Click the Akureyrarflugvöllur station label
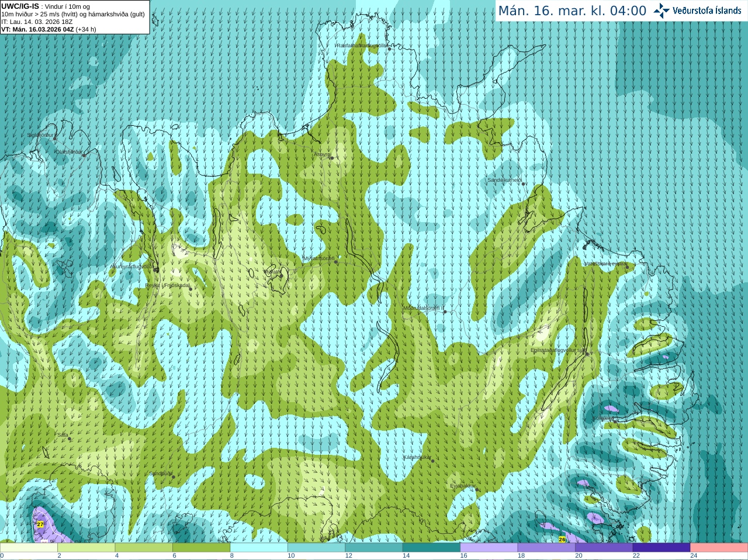The width and height of the screenshot is (748, 560). click(132, 267)
